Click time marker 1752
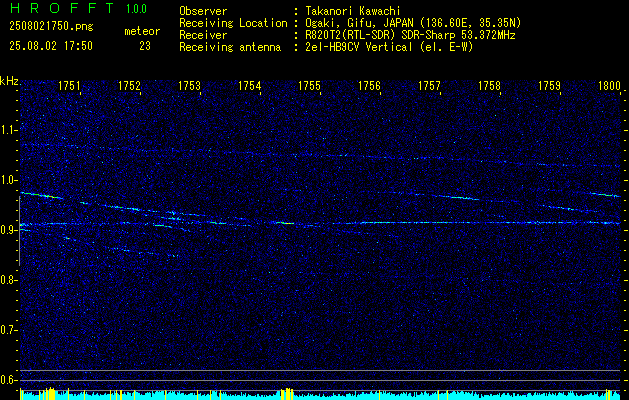This screenshot has width=629, height=400. tap(130, 86)
